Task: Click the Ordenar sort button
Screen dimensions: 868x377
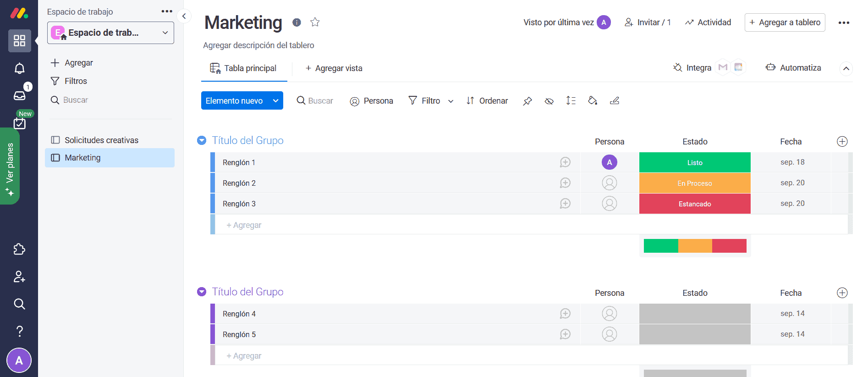Action: click(x=487, y=101)
